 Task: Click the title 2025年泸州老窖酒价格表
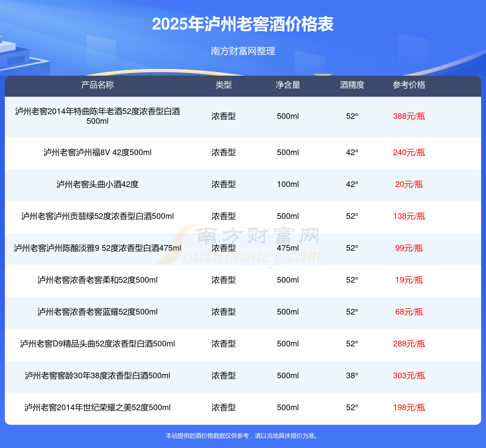click(x=243, y=24)
